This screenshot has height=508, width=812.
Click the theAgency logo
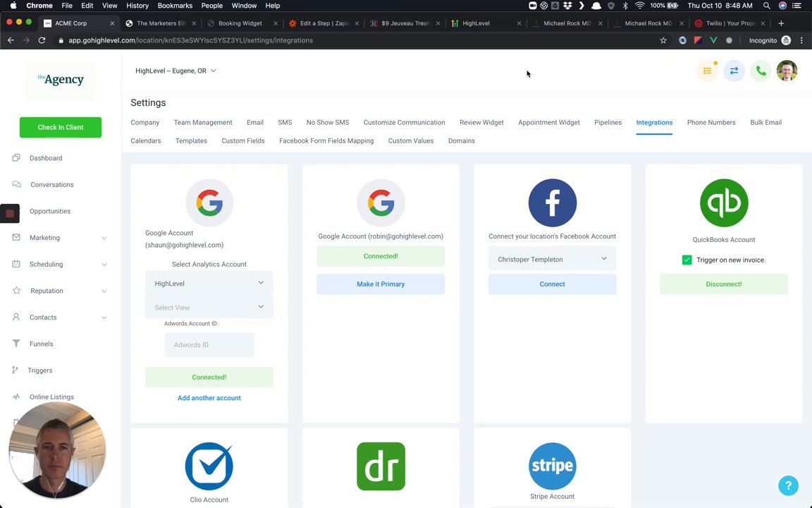pyautogui.click(x=61, y=79)
